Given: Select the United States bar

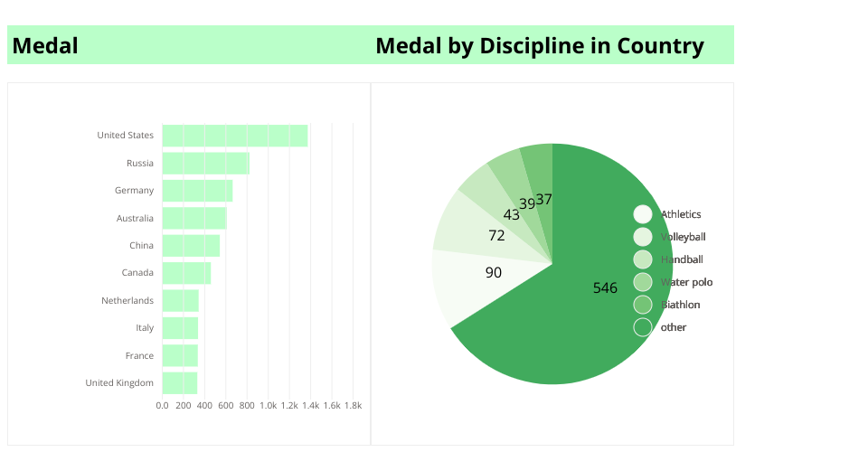Looking at the screenshot, I should [235, 136].
